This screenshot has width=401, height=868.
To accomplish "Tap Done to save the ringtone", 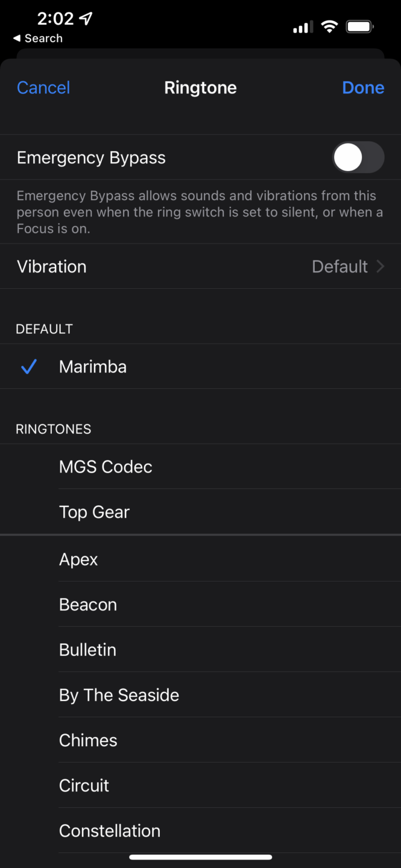I will click(x=363, y=87).
